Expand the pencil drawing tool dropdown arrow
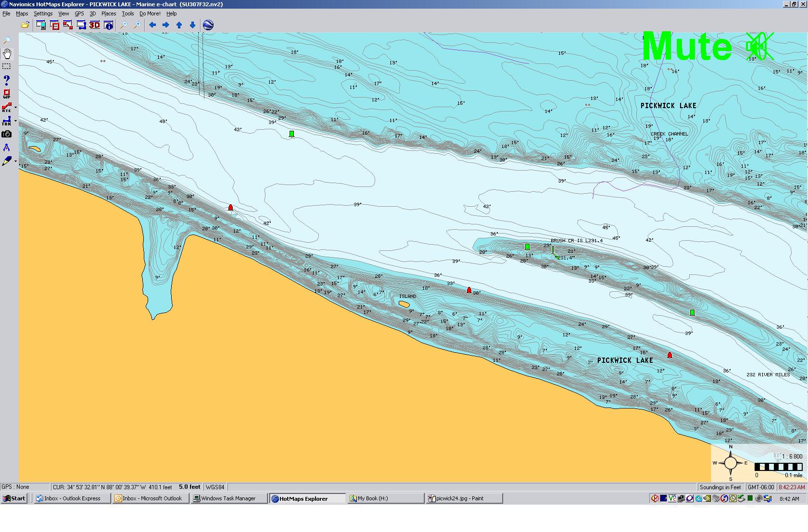Image resolution: width=808 pixels, height=532 pixels. [16, 161]
